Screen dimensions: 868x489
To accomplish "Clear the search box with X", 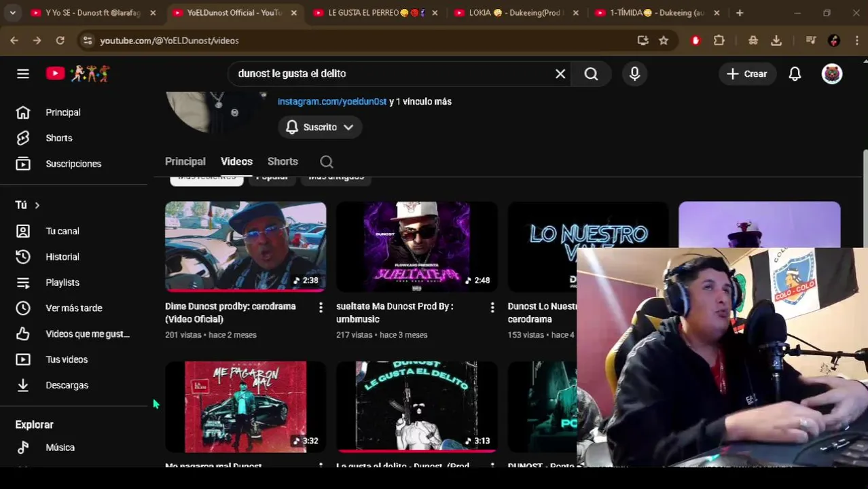I will pyautogui.click(x=560, y=74).
